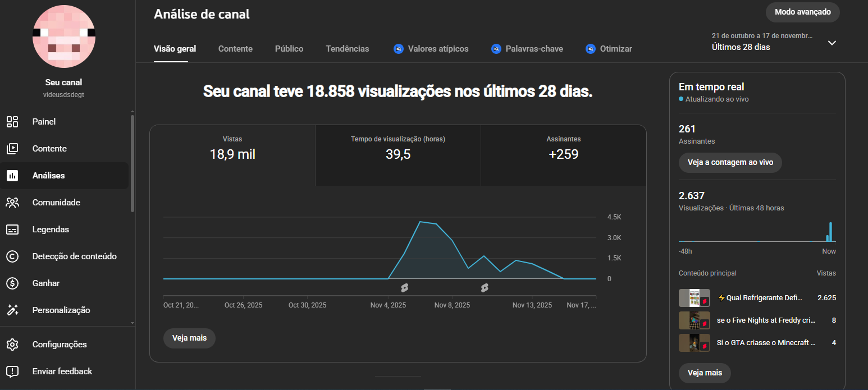Click Enviar feedback in the sidebar

click(64, 371)
